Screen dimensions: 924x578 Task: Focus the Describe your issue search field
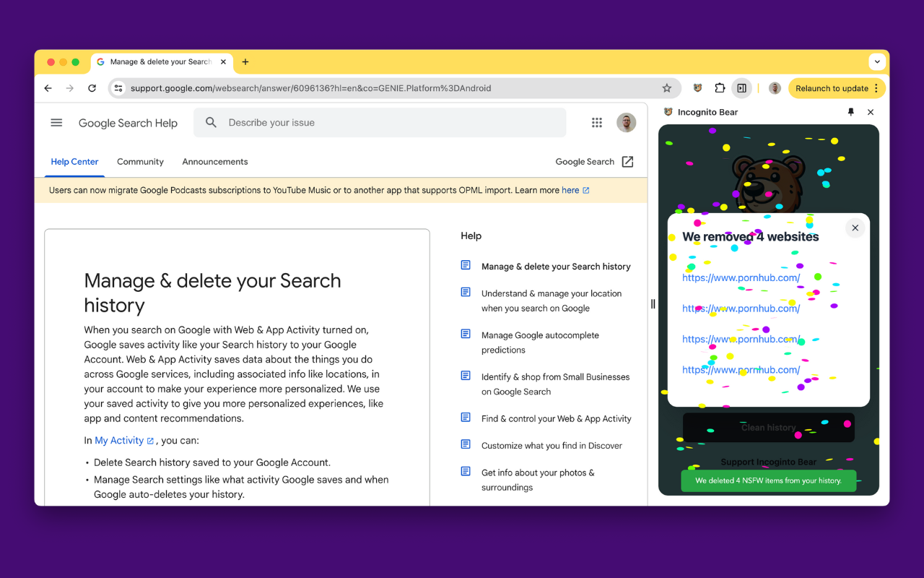click(380, 123)
